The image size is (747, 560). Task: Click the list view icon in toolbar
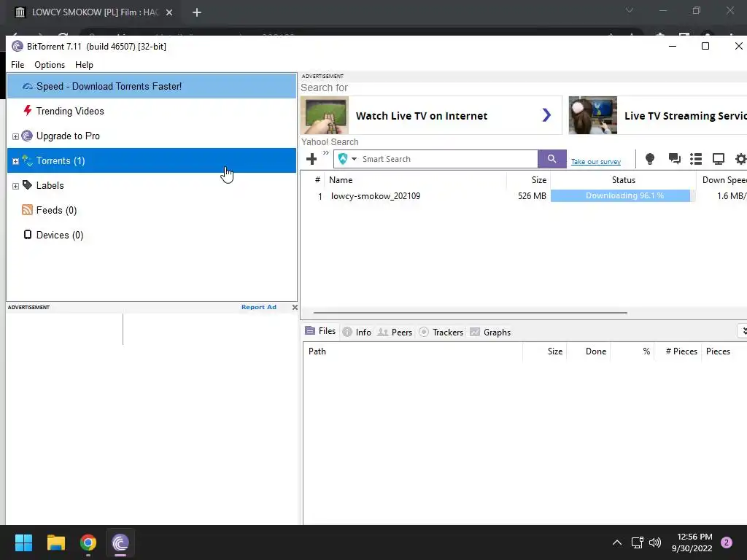click(696, 159)
